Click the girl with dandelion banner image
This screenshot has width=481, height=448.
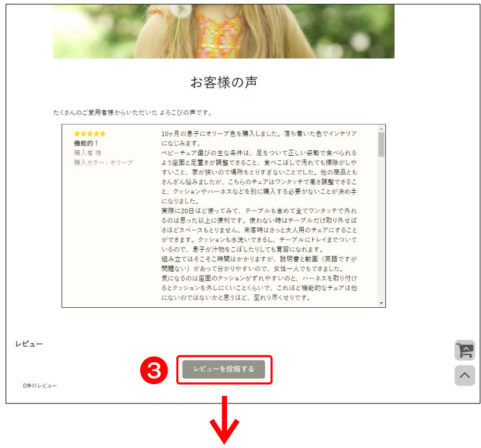224,31
